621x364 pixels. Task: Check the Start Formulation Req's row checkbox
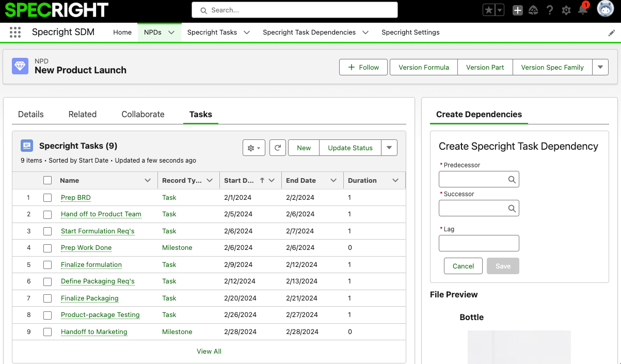[47, 231]
